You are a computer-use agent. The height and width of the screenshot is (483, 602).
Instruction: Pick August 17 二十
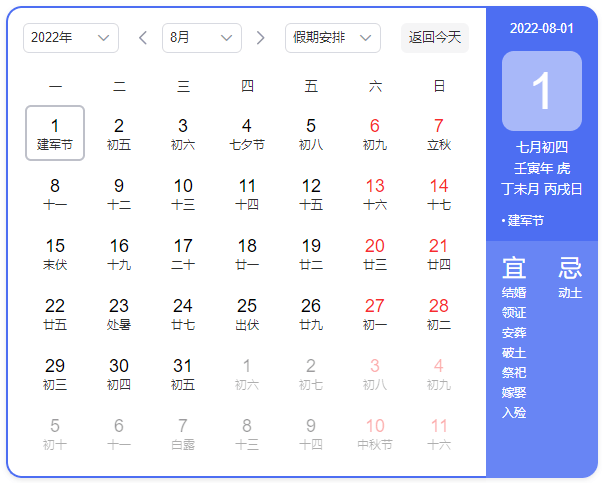[x=183, y=253]
